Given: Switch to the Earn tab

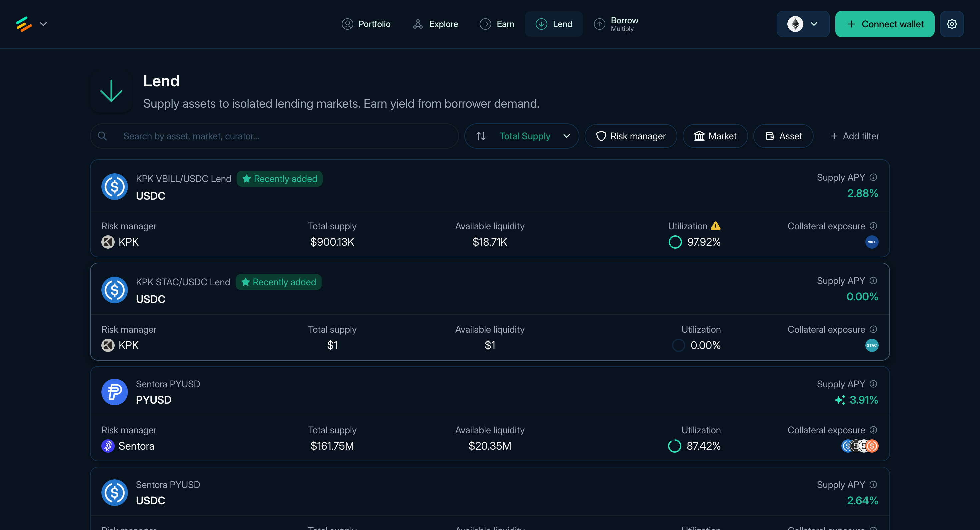Looking at the screenshot, I should 496,24.
